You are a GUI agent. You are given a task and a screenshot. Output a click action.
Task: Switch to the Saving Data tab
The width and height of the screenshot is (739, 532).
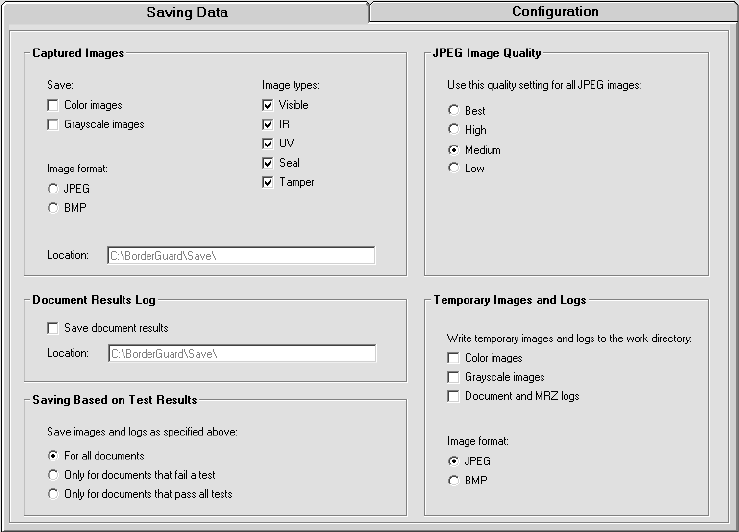point(187,12)
